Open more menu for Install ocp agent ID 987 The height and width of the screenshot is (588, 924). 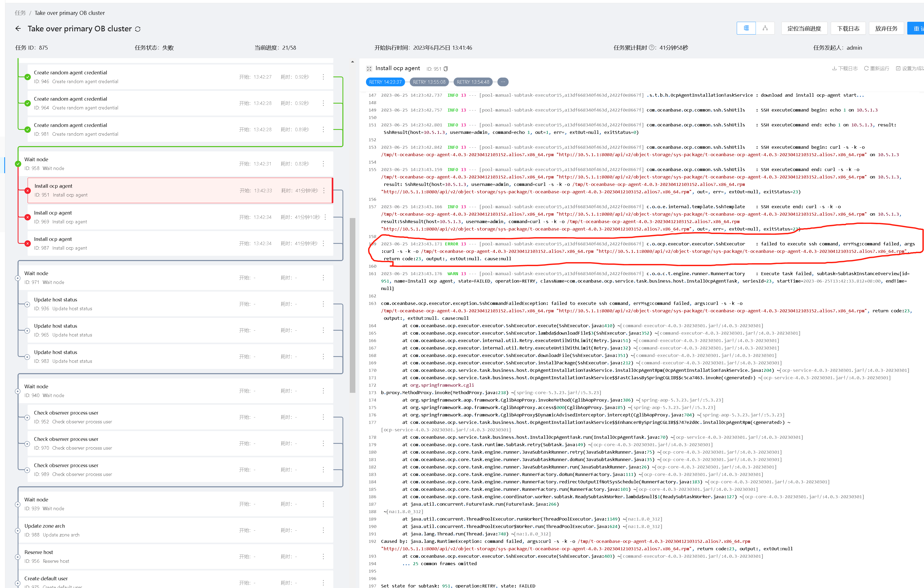coord(323,243)
